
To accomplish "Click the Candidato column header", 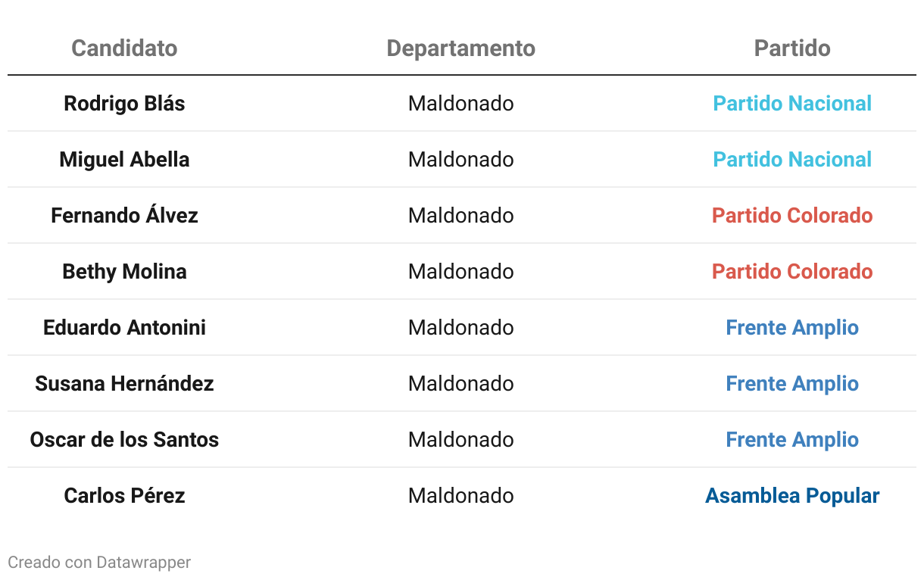I will point(124,48).
